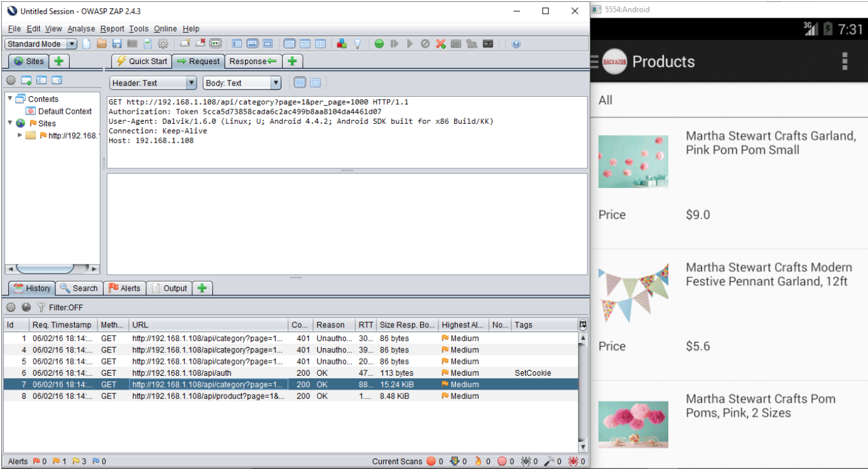Open the Header: Text dropdown
This screenshot has width=868, height=475.
tap(153, 83)
